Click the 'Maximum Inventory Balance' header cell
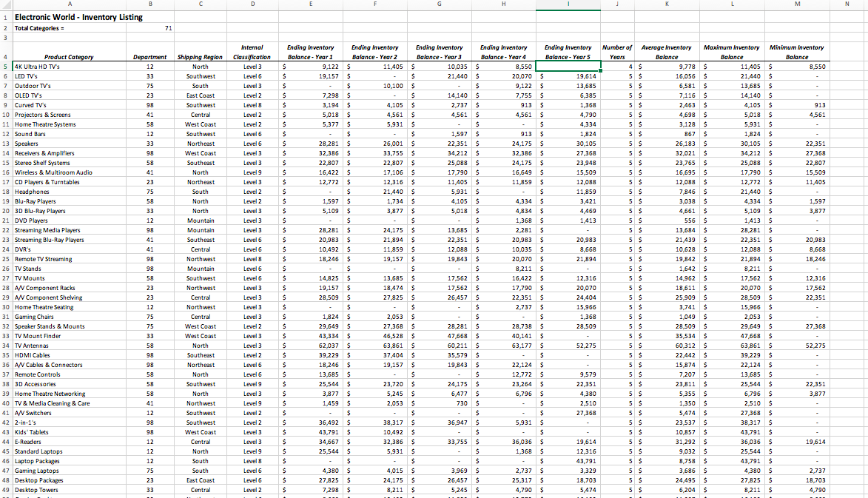This screenshot has height=498, width=868. (x=732, y=52)
